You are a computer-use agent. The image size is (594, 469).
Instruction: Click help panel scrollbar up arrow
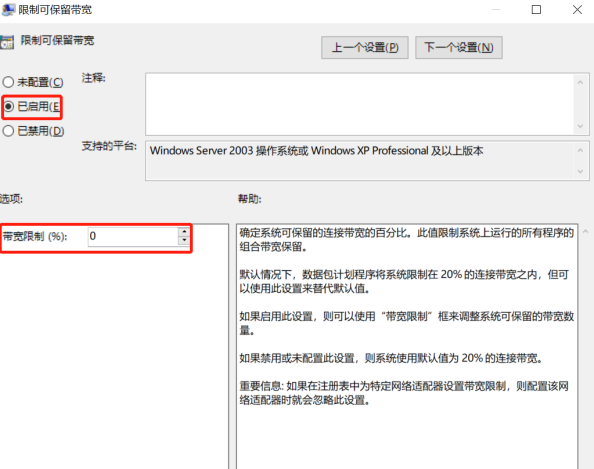coord(586,231)
